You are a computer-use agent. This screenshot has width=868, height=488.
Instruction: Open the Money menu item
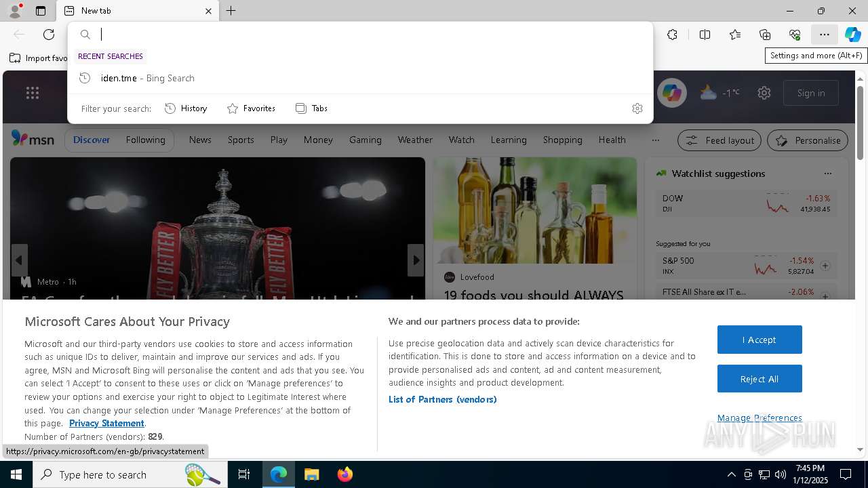pyautogui.click(x=318, y=140)
